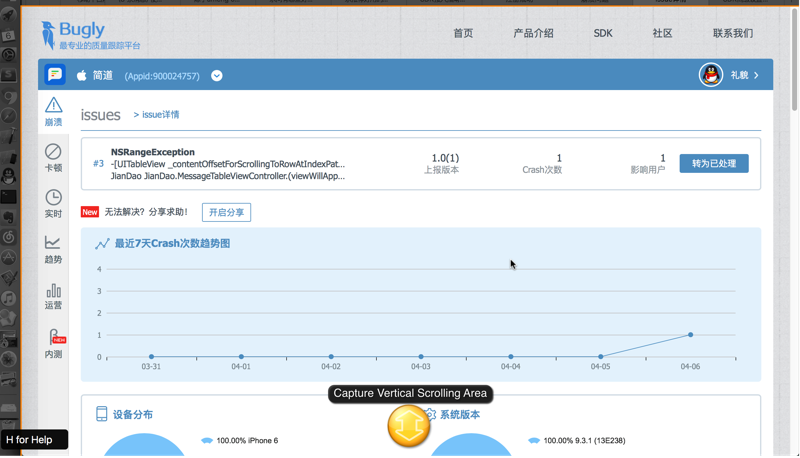Click the 简道 app name
This screenshot has height=458, width=800.
pyautogui.click(x=103, y=75)
